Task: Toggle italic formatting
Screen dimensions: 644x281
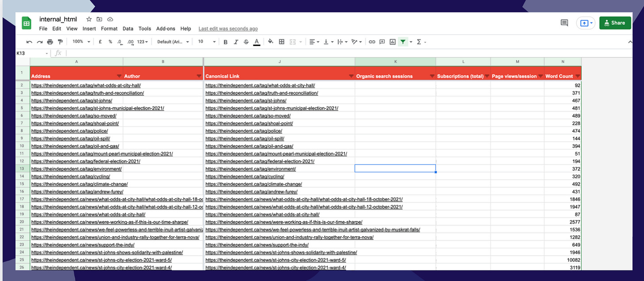Action: click(236, 42)
